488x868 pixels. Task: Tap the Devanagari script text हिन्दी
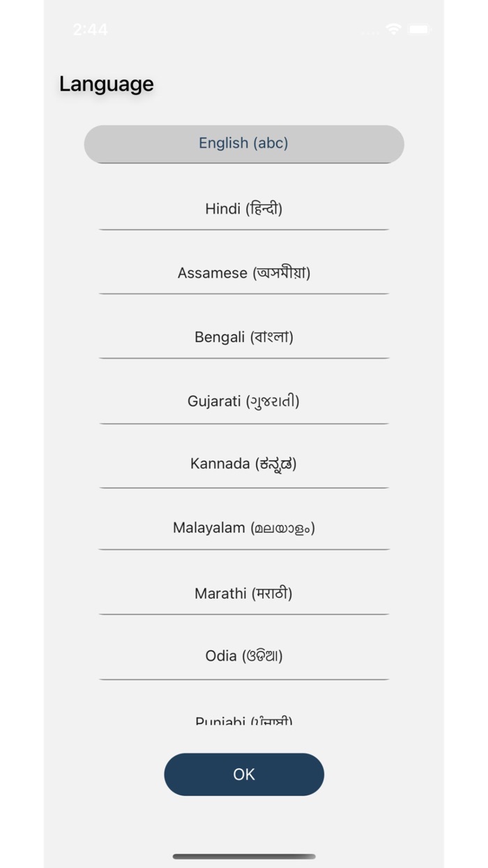[265, 209]
